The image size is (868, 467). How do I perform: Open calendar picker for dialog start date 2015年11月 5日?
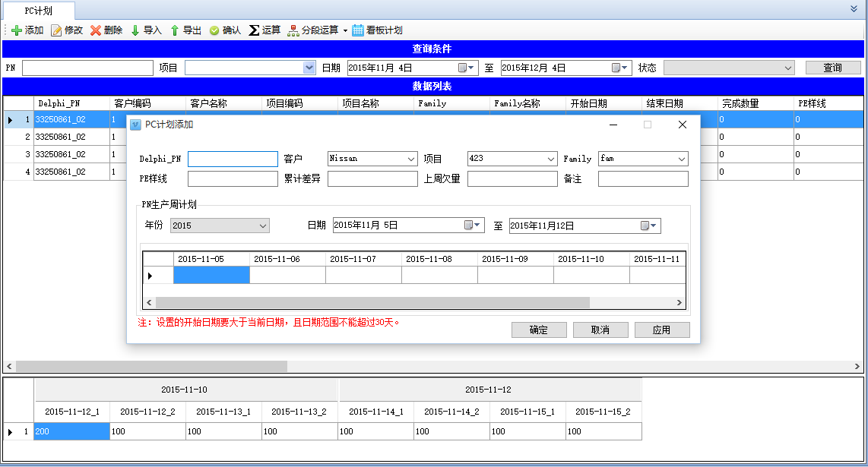pos(472,226)
